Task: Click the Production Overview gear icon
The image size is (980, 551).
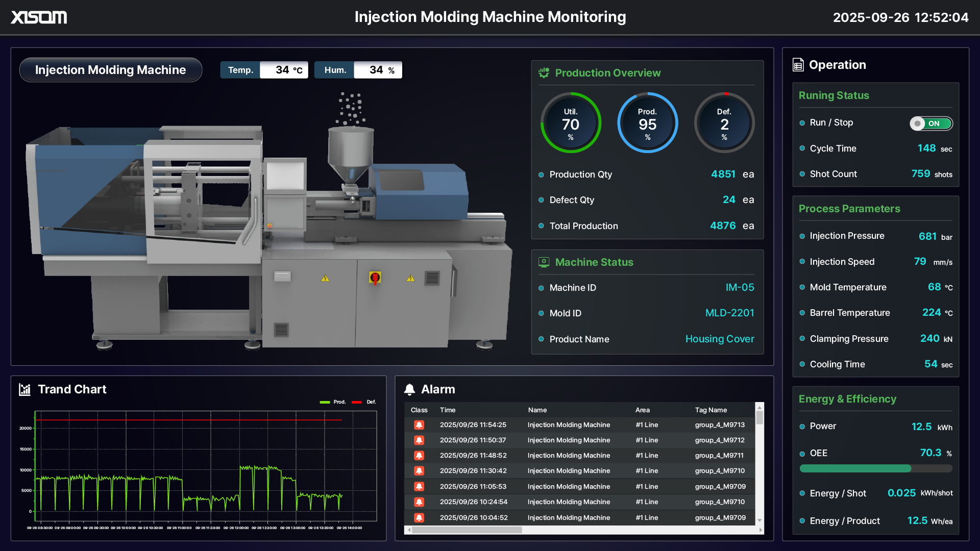Action: (543, 72)
